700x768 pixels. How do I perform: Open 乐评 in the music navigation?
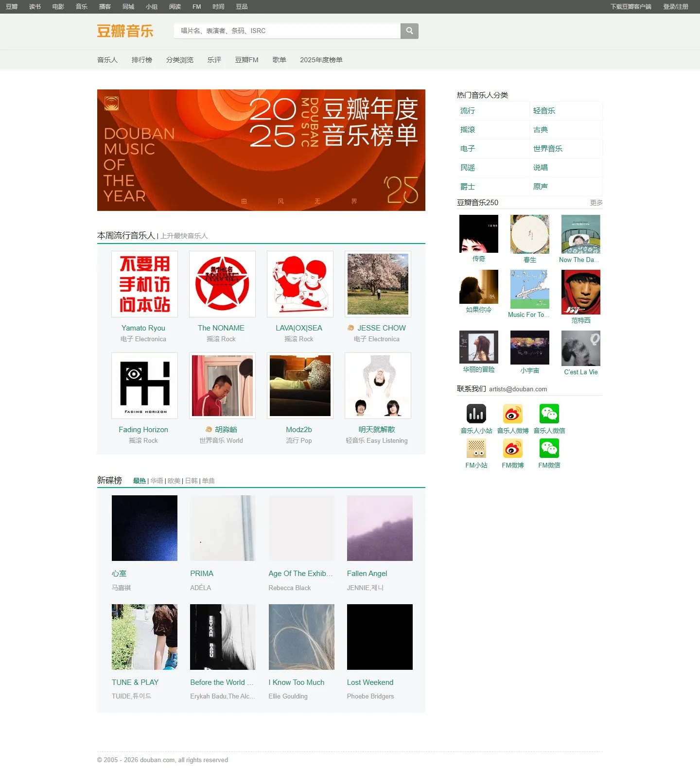click(x=214, y=60)
